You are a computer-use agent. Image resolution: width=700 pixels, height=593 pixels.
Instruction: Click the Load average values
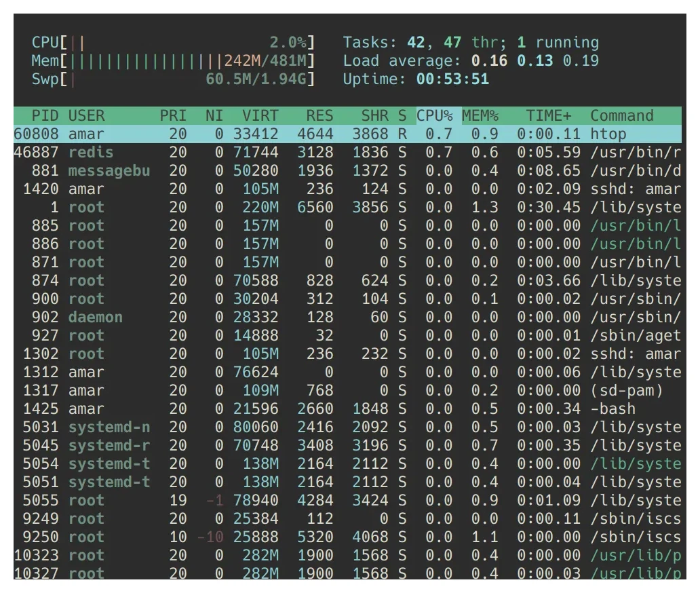[534, 61]
